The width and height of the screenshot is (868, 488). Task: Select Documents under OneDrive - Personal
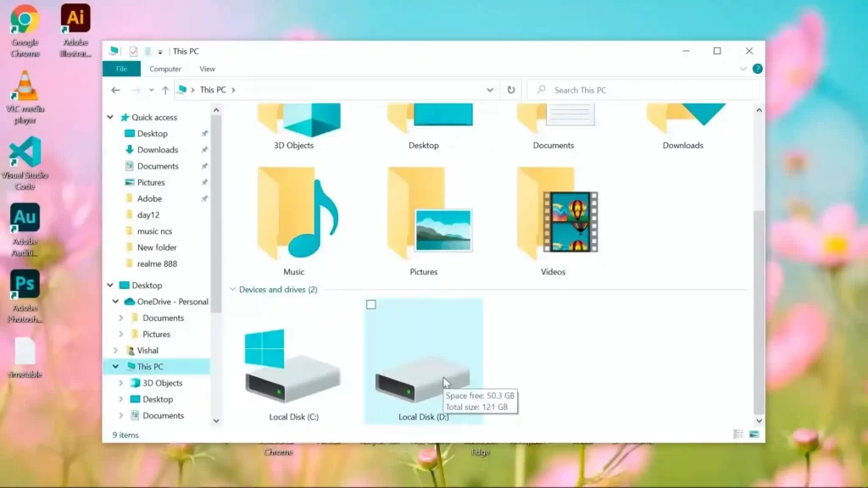164,319
